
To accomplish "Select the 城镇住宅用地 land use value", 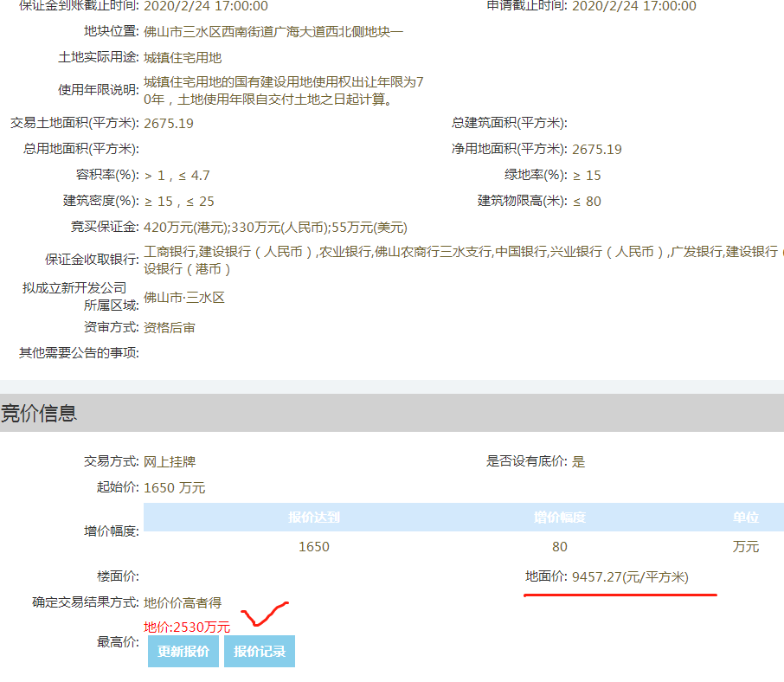I will coord(183,58).
